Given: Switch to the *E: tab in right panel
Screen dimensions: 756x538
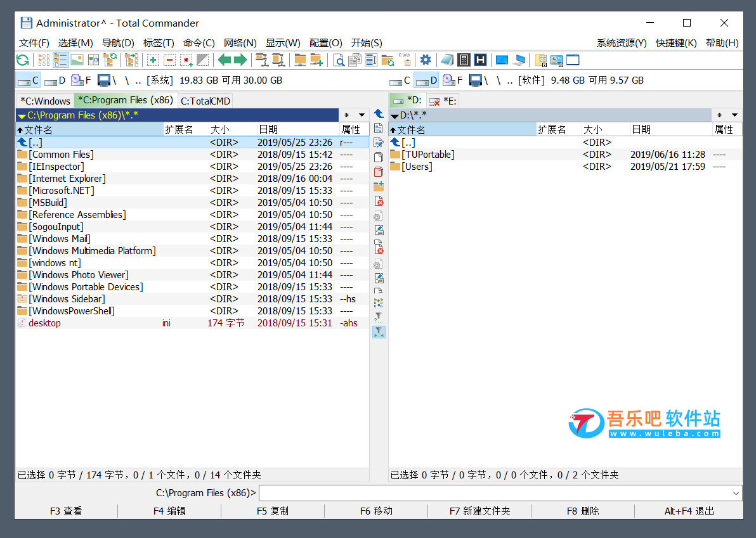Looking at the screenshot, I should click(443, 101).
